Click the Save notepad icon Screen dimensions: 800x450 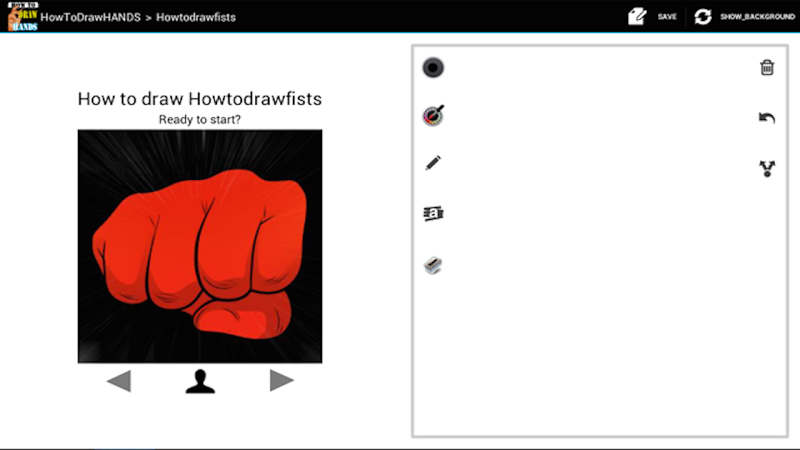click(x=637, y=16)
